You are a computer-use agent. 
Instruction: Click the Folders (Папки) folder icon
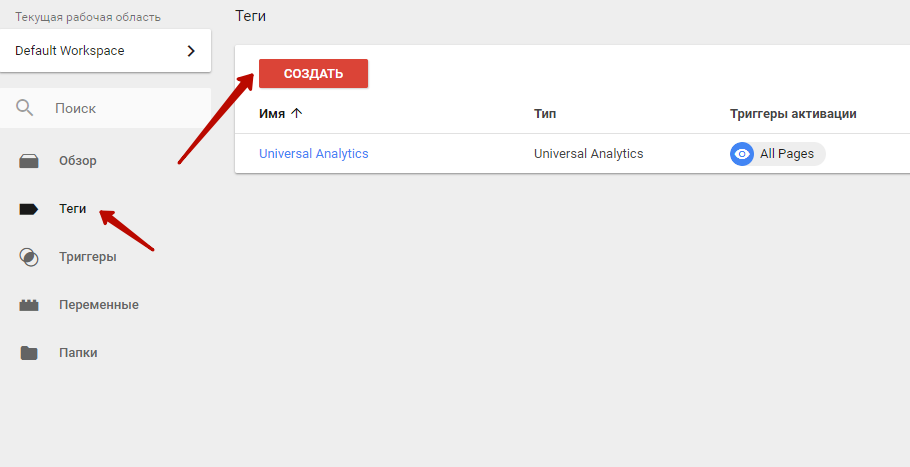29,353
